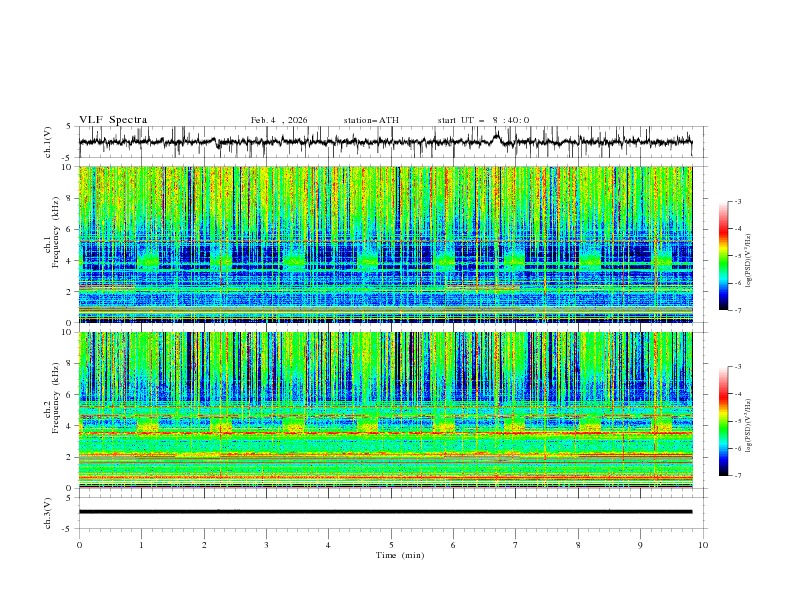Viewport: 792px width, 612px height.
Task: Click the ch.1 colorbar 'log(PSD)(V²/Hz)' label
Action: pos(748,261)
